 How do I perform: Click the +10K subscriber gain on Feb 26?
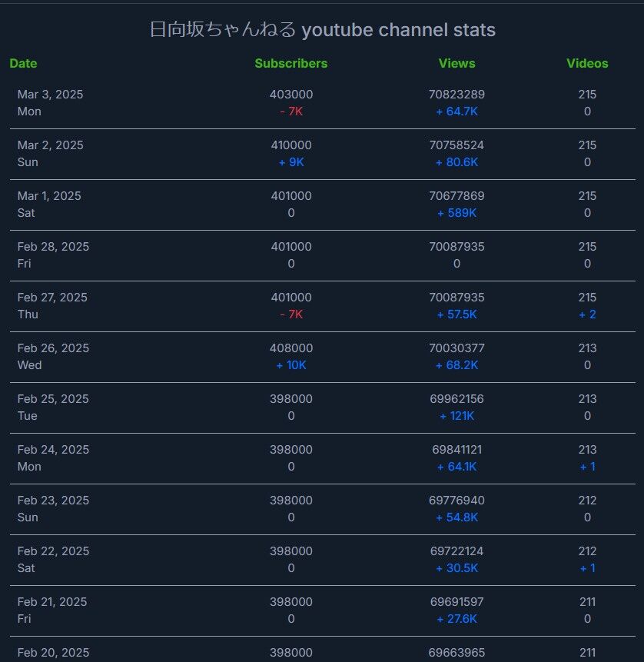[x=290, y=365]
